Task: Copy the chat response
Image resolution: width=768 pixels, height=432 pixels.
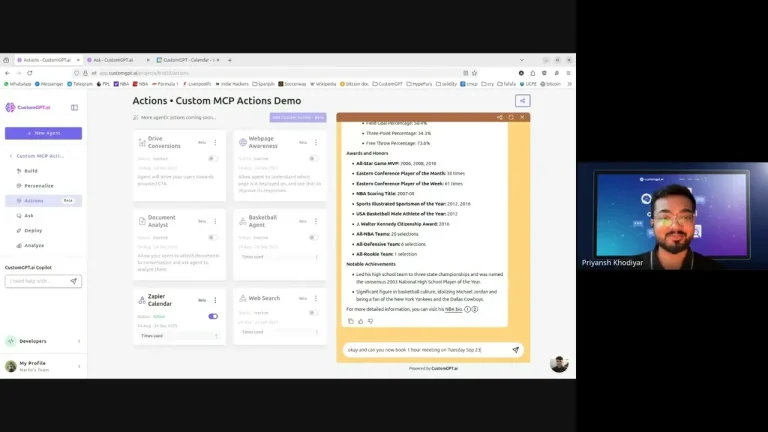Action: (351, 321)
